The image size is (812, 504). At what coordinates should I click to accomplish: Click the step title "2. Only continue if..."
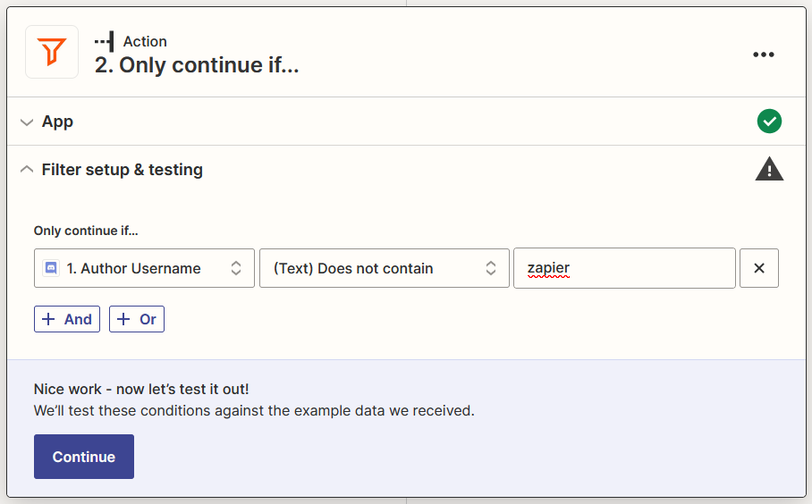[197, 65]
